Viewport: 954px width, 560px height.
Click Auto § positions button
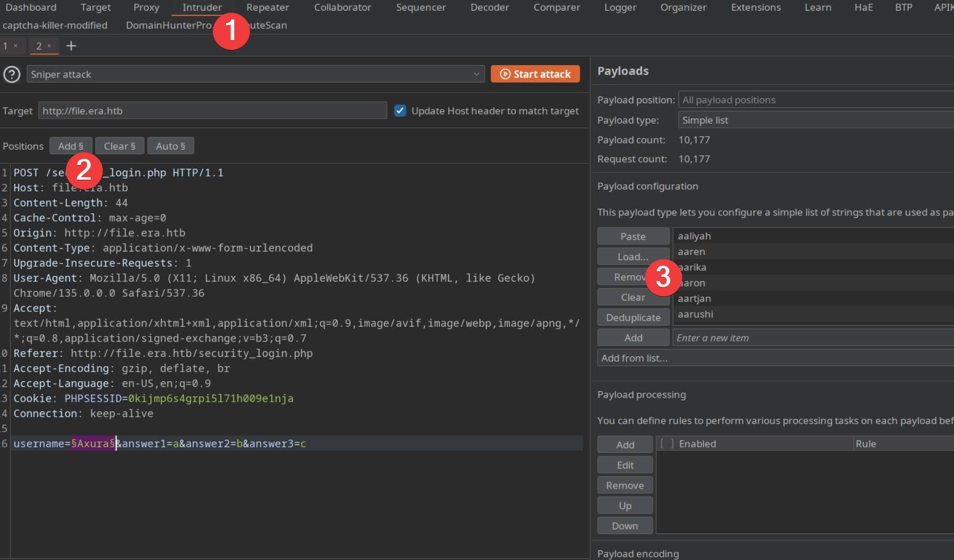(x=170, y=146)
